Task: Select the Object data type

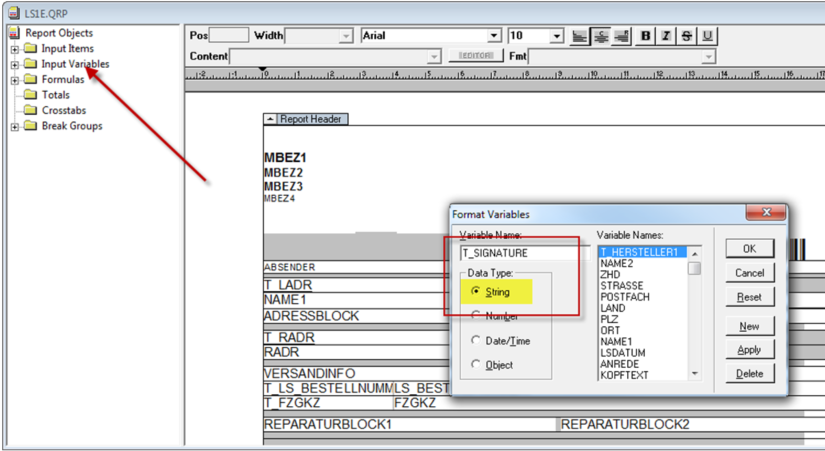Action: coord(475,365)
